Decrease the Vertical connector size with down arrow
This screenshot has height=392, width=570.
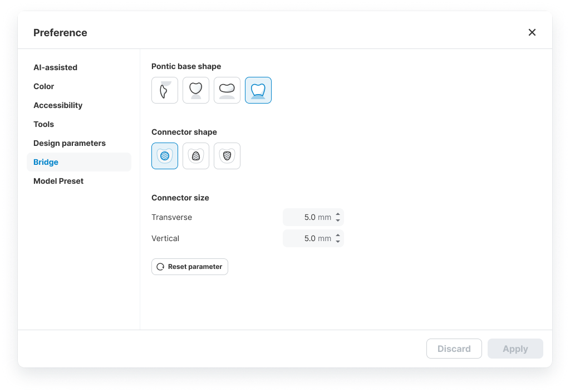[338, 242]
